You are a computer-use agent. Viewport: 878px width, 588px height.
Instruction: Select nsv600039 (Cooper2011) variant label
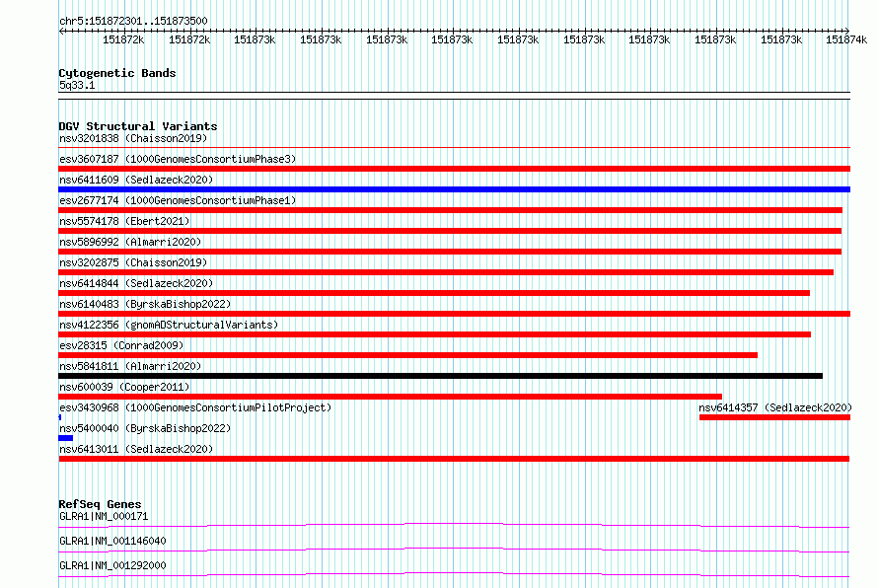coord(124,387)
